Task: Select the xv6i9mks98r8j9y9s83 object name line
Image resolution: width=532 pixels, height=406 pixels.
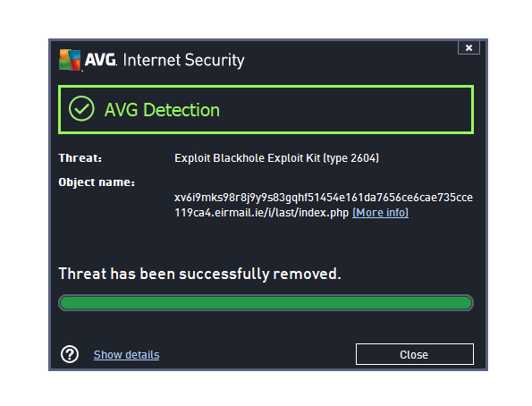Action: [x=324, y=198]
